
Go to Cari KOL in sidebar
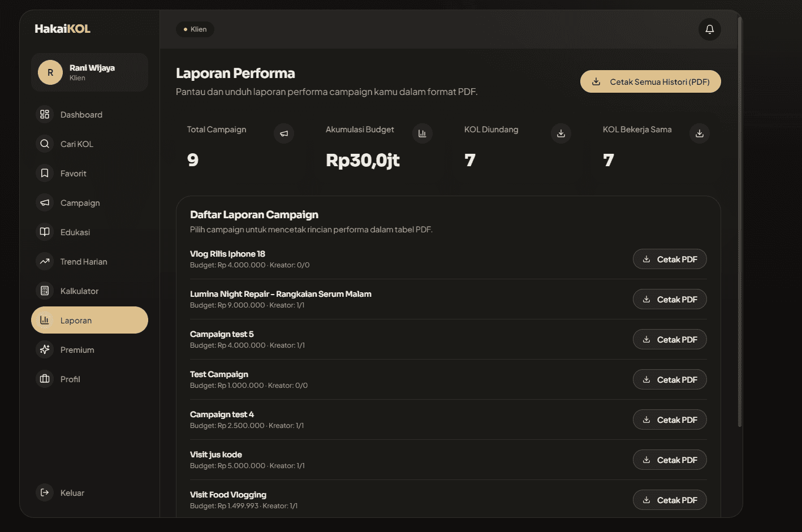click(x=89, y=144)
